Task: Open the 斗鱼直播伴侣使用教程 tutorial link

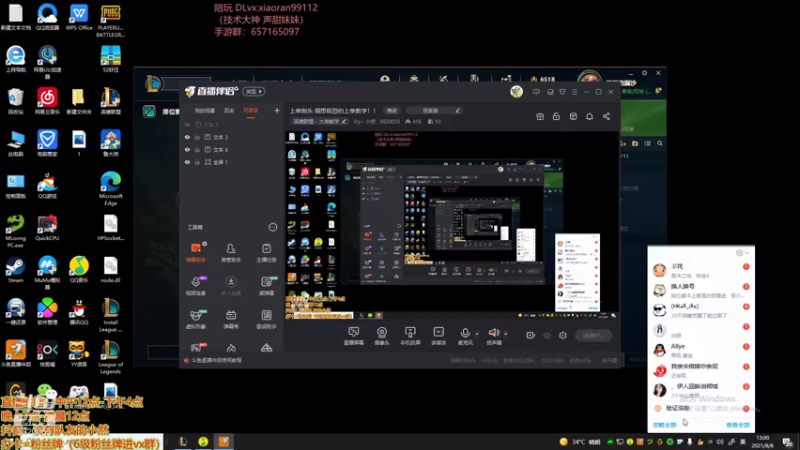Action: click(217, 360)
